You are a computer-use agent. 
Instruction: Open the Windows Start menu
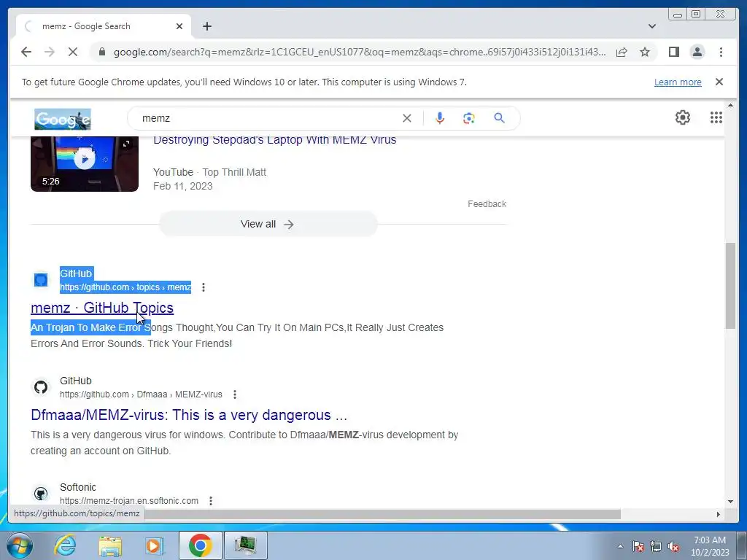(20, 545)
